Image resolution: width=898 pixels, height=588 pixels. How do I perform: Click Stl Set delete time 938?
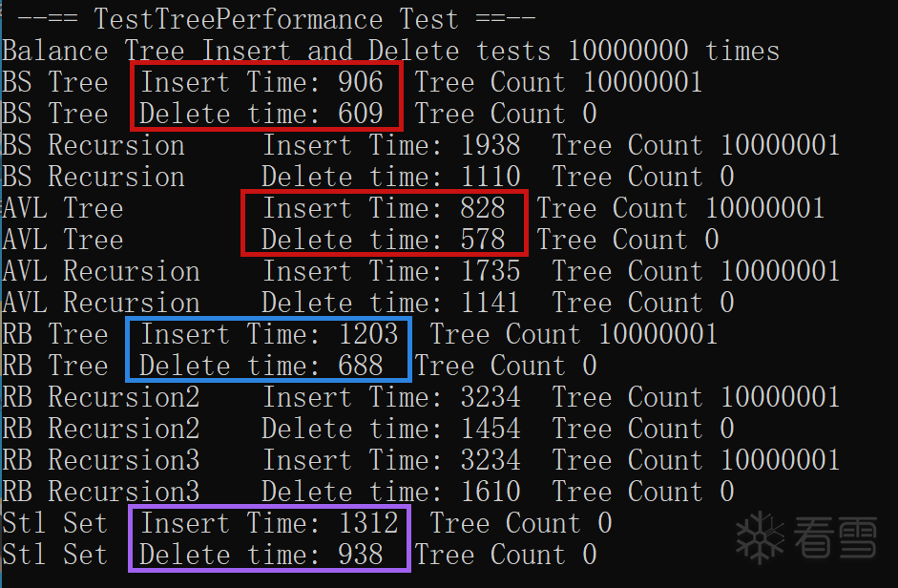pyautogui.click(x=360, y=555)
